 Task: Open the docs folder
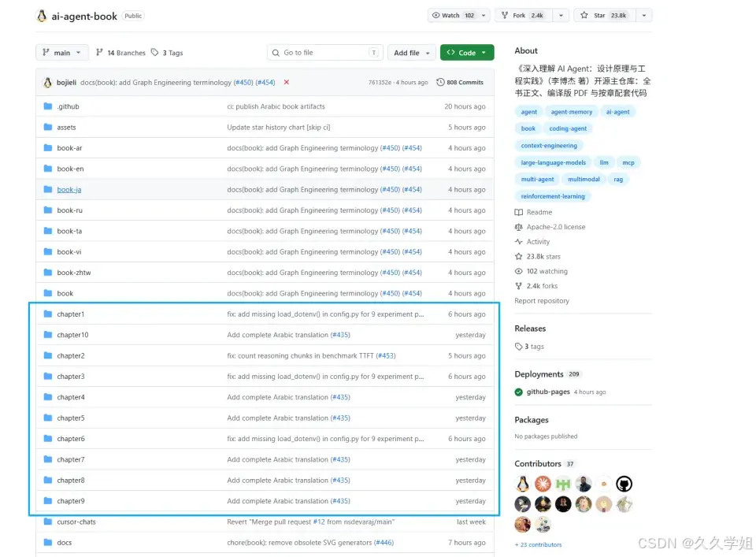(x=64, y=543)
